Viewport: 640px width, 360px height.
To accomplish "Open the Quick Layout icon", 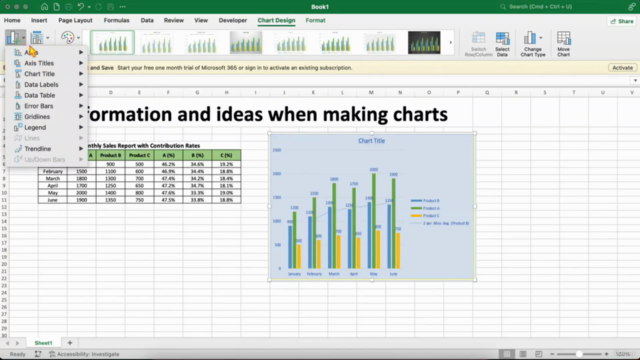I will coord(37,38).
